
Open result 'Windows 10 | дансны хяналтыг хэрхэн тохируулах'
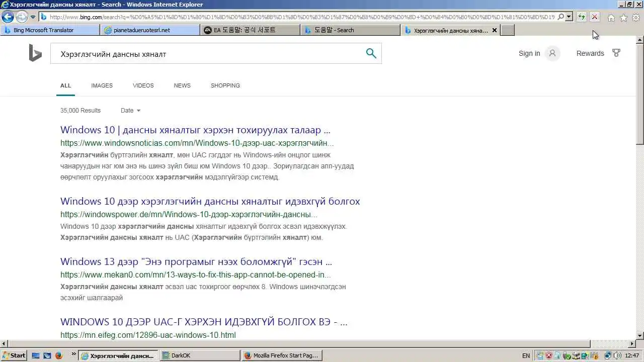[x=195, y=130]
